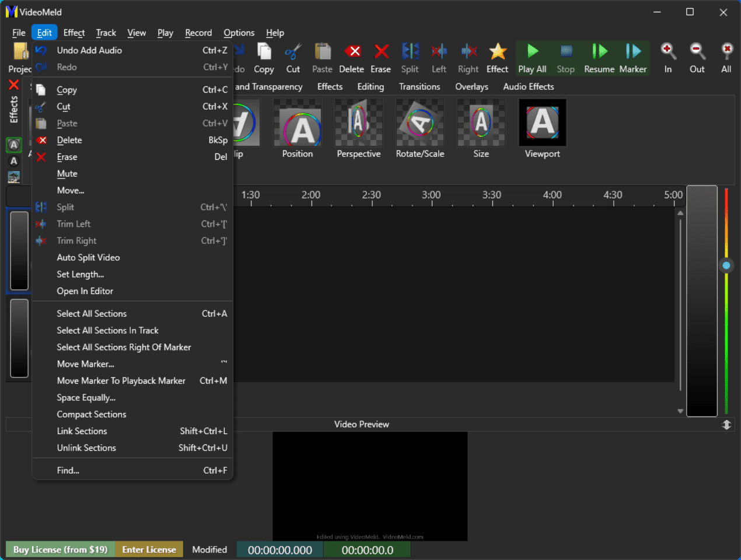741x560 pixels.
Task: Choose Compact Sections menu entry
Action: [132, 414]
